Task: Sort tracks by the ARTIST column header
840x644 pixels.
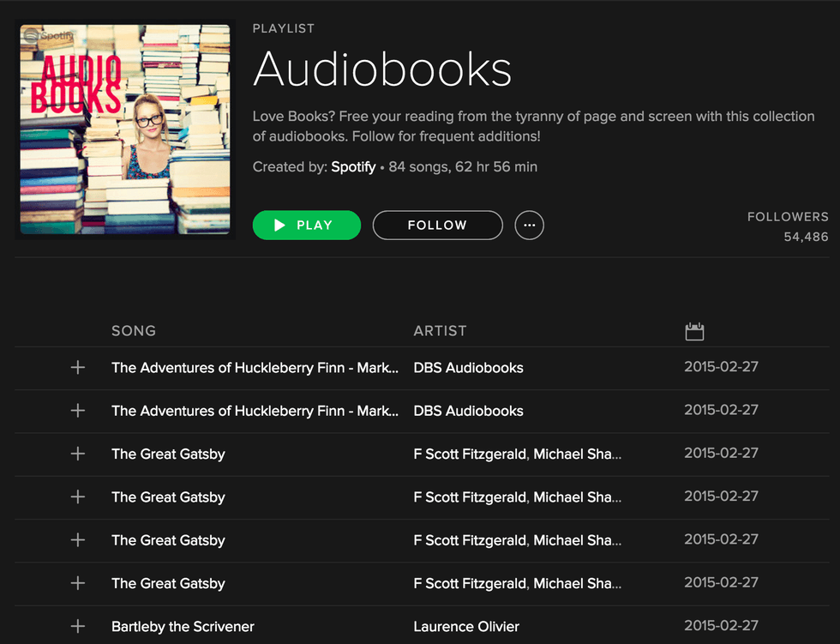Action: (440, 331)
